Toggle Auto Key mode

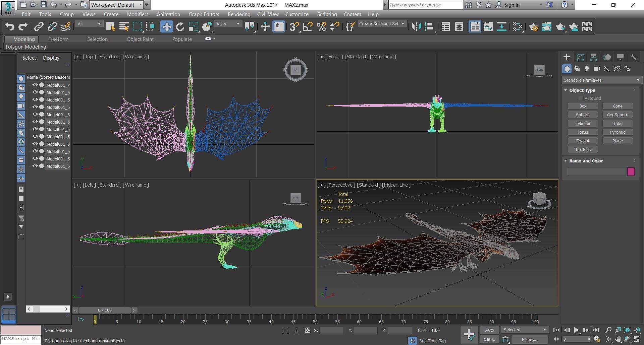tap(489, 330)
